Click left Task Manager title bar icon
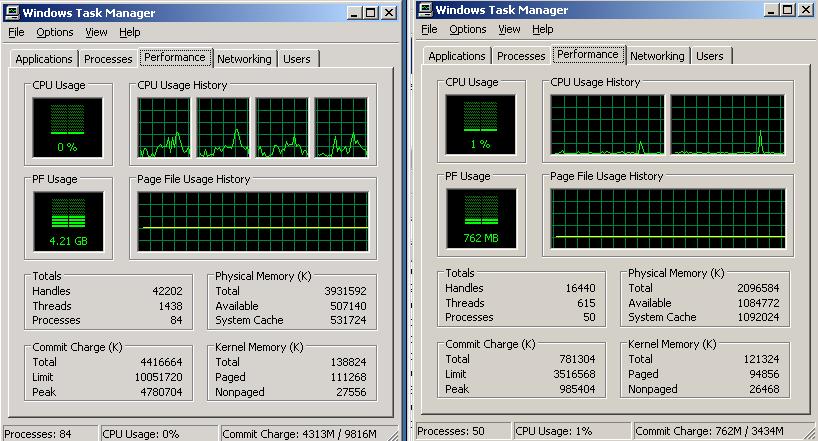This screenshot has height=441, width=818. pos(12,13)
